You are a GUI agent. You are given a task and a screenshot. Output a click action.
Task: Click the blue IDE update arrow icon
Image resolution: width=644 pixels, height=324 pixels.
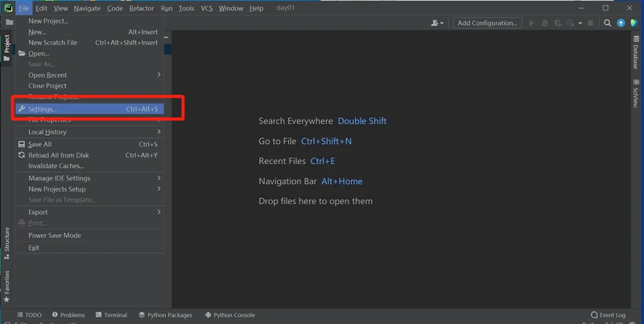tap(621, 23)
